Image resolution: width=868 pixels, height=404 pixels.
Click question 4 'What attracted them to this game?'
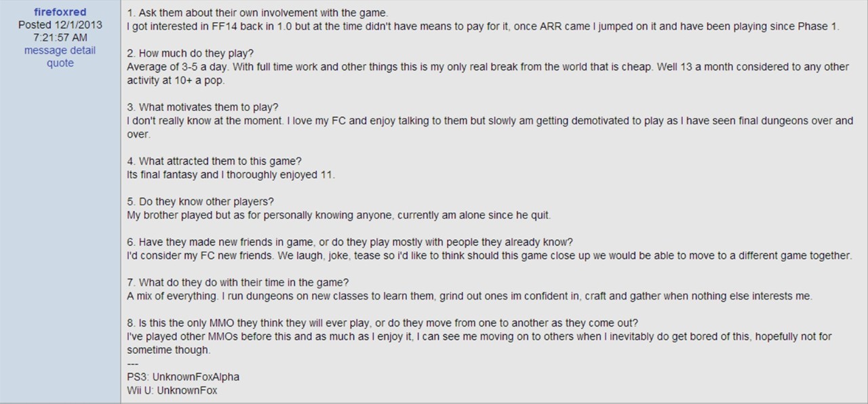[214, 161]
